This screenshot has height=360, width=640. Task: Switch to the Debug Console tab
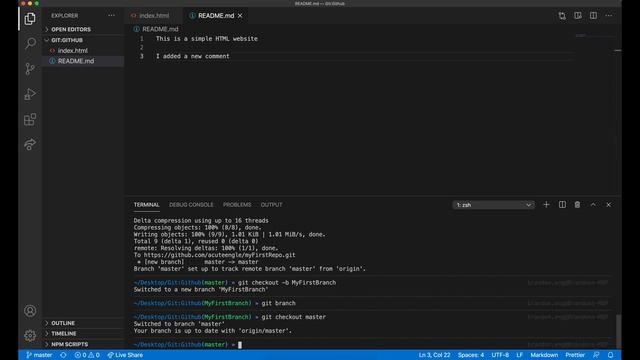191,204
